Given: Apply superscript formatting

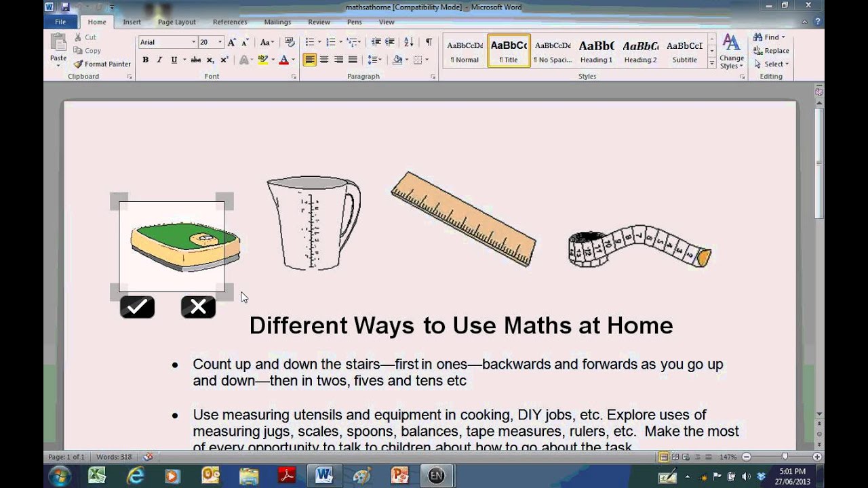Looking at the screenshot, I should tap(224, 60).
